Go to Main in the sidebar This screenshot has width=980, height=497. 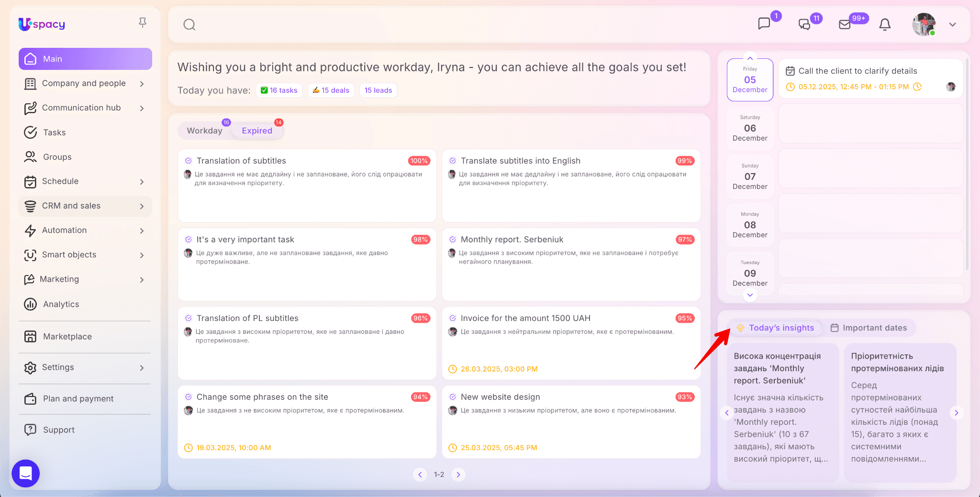pos(85,59)
